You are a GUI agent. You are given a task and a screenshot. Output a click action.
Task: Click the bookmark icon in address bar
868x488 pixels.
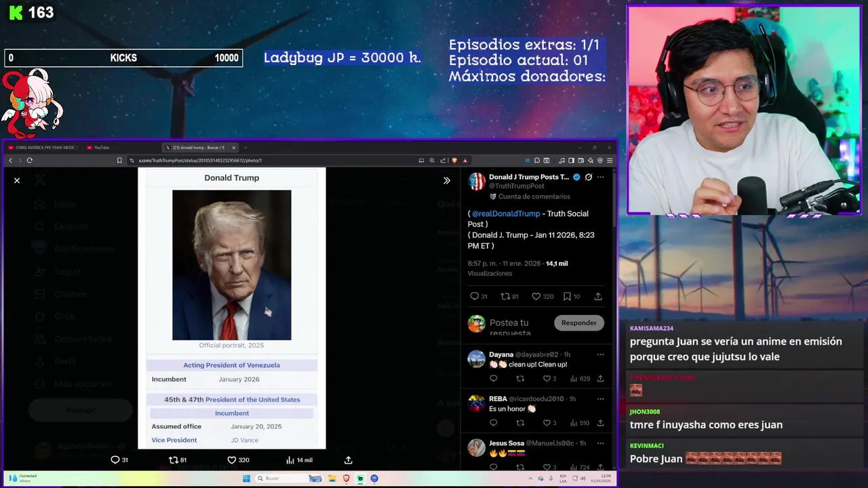119,161
